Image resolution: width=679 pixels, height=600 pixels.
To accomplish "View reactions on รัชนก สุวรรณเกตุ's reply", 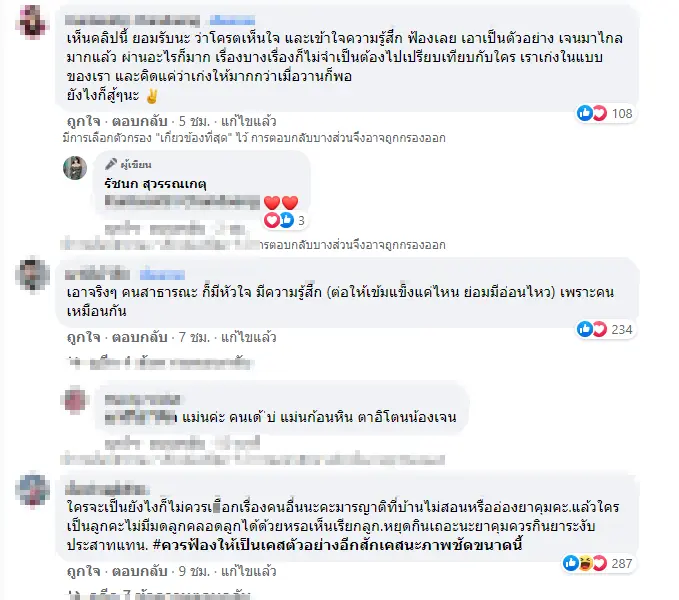I will click(285, 220).
